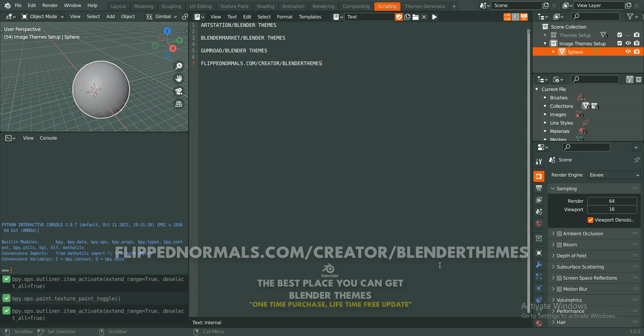This screenshot has width=644, height=336.
Task: Open the Object Mode dropdown
Action: (43, 16)
